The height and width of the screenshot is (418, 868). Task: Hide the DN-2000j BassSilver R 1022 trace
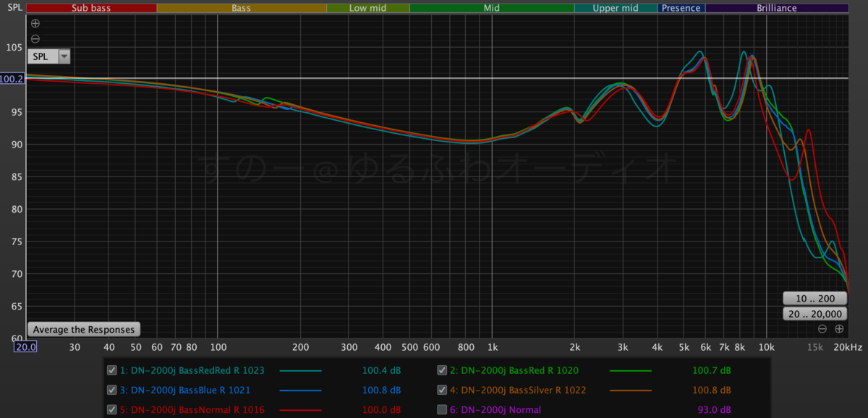click(442, 391)
